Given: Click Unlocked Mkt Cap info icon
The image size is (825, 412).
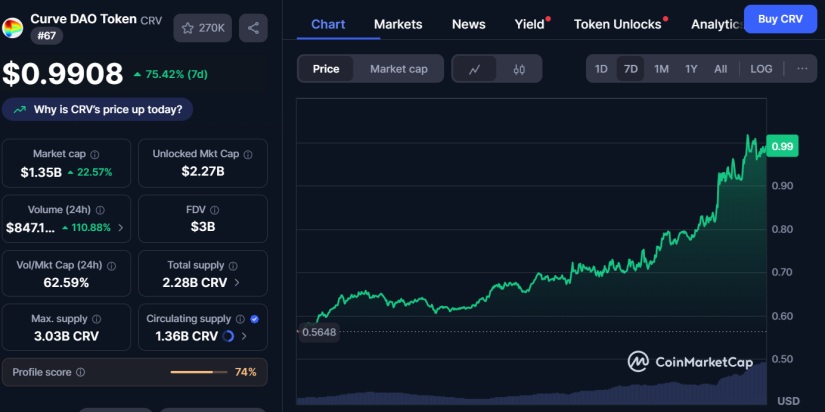Looking at the screenshot, I should [x=248, y=155].
